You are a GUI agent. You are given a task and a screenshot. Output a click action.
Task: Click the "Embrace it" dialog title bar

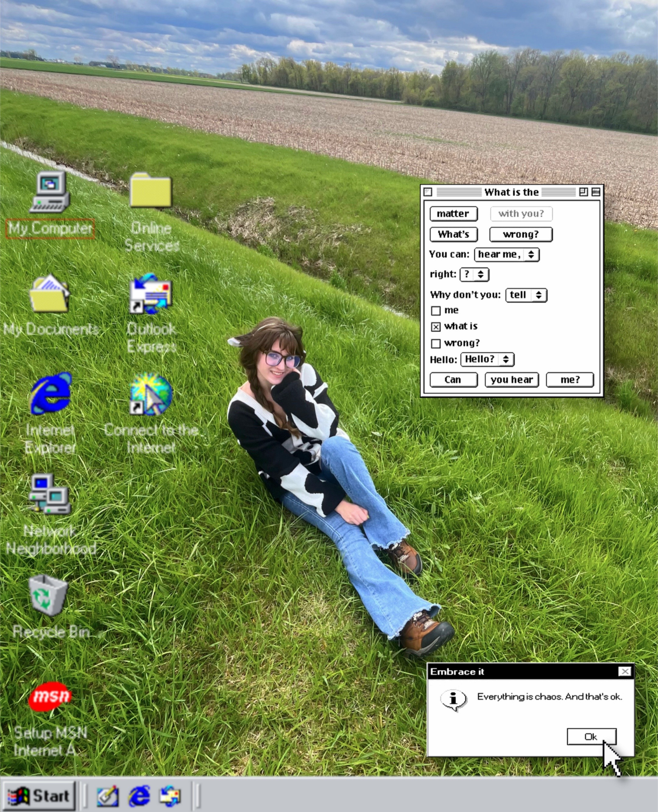click(x=531, y=672)
